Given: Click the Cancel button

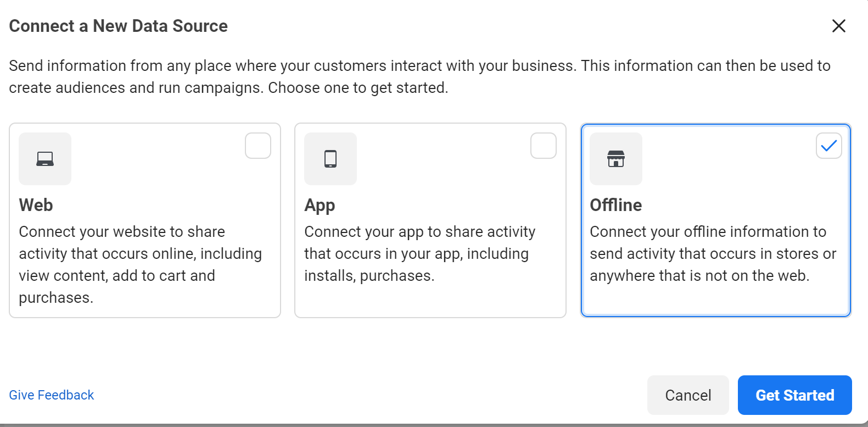Looking at the screenshot, I should (688, 395).
